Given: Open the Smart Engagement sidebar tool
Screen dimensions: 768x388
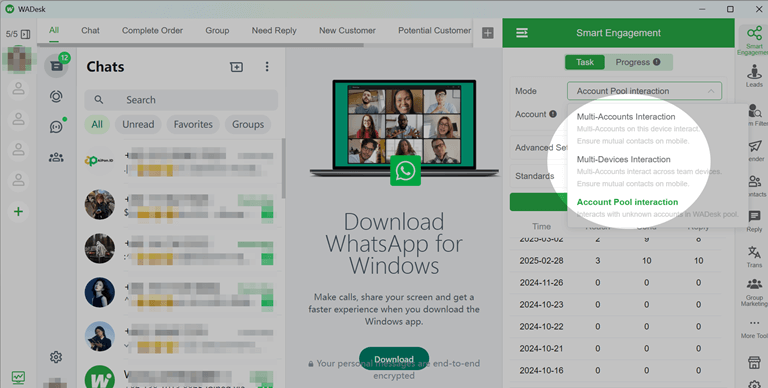Looking at the screenshot, I should pyautogui.click(x=754, y=40).
